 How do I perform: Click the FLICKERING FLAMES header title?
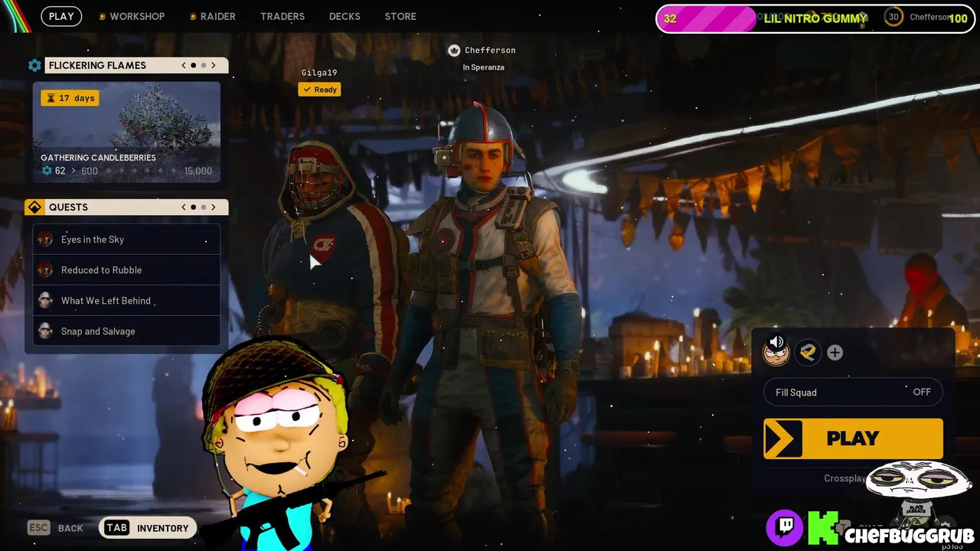coord(97,66)
